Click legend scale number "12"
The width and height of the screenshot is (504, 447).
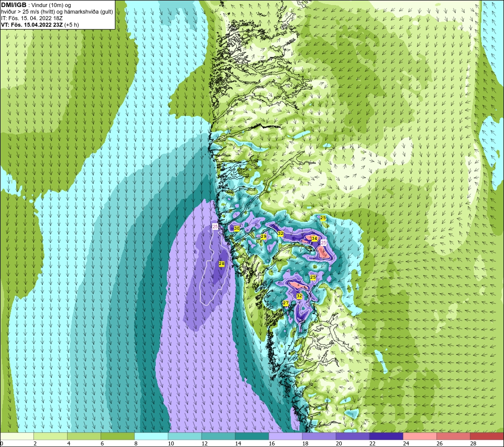pyautogui.click(x=205, y=443)
